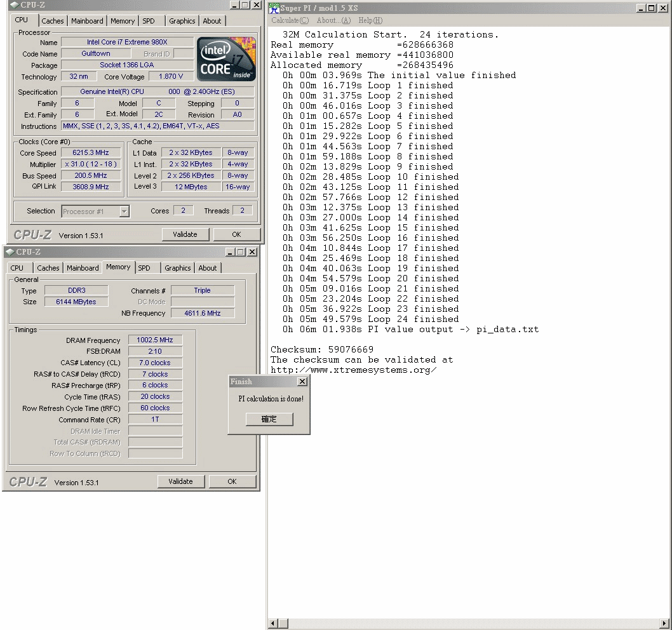This screenshot has width=672, height=630.
Task: Click the CAS# Latency value 7.0 clocks
Action: (x=155, y=363)
